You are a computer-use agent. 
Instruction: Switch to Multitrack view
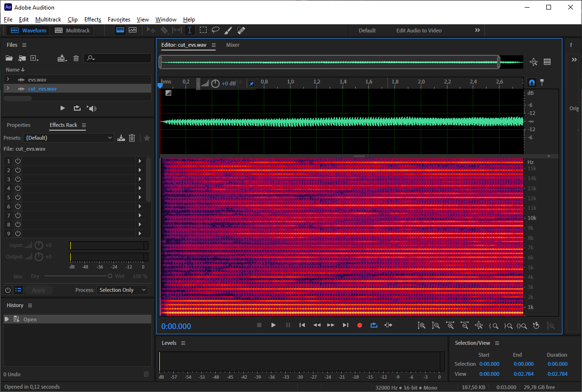[72, 31]
